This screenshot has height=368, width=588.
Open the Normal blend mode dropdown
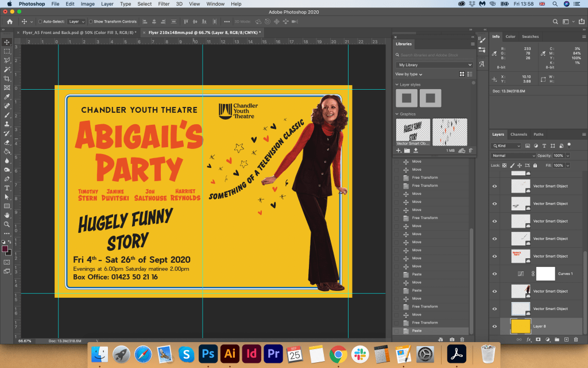(x=513, y=156)
